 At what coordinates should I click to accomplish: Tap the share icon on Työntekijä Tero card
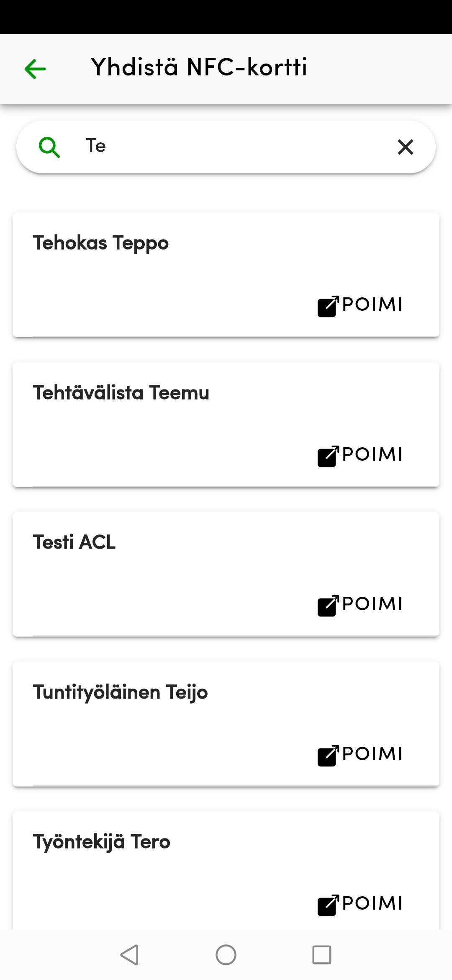pyautogui.click(x=327, y=905)
